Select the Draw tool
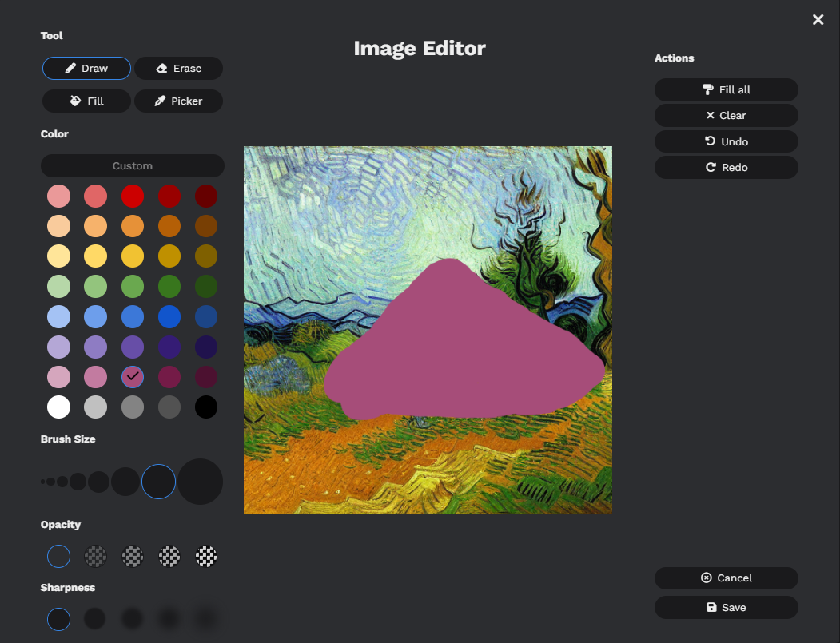Image resolution: width=840 pixels, height=643 pixels. tap(86, 69)
